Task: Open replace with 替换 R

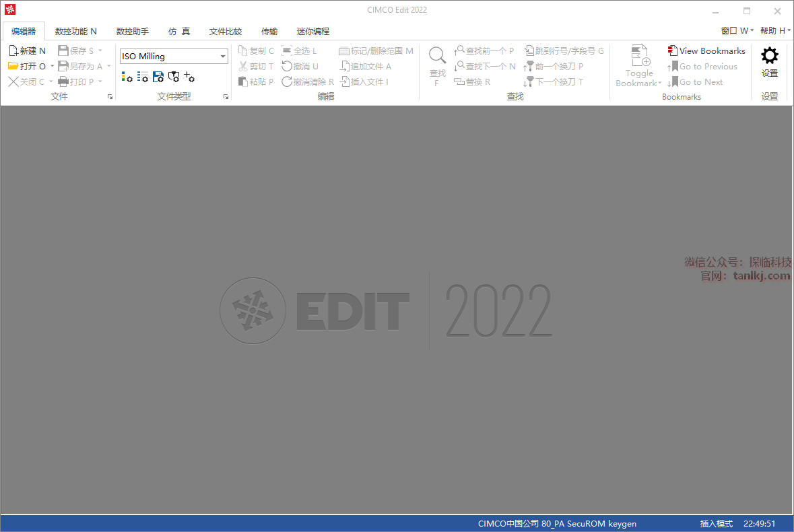Action: (x=472, y=81)
